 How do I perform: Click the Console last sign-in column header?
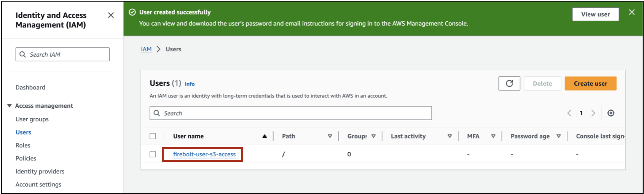[601, 136]
